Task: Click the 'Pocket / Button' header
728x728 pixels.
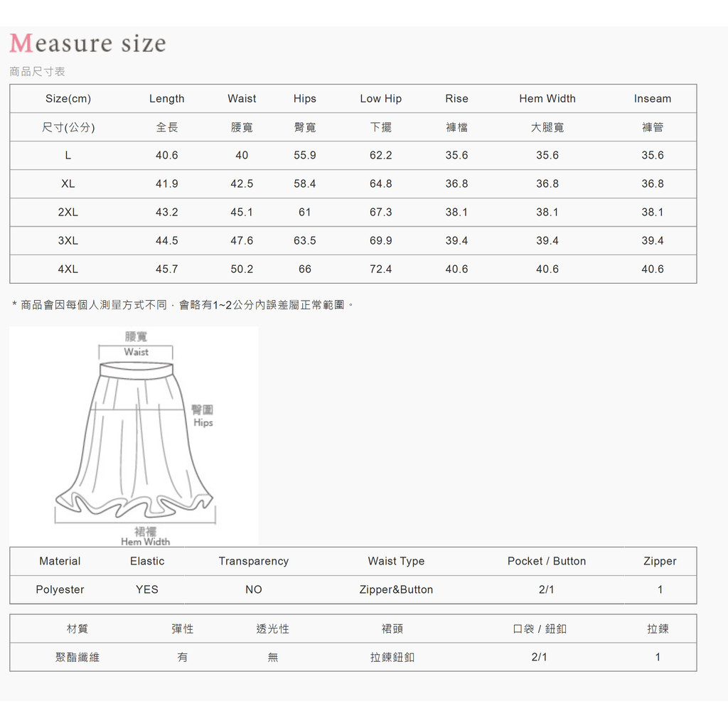Action: click(546, 561)
